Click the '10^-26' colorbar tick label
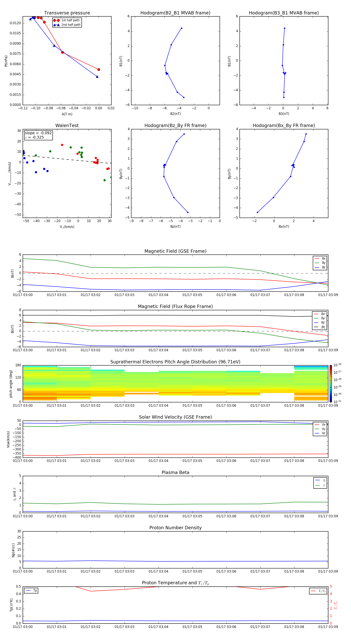Viewport: 351px width, 644px height. coord(337,365)
